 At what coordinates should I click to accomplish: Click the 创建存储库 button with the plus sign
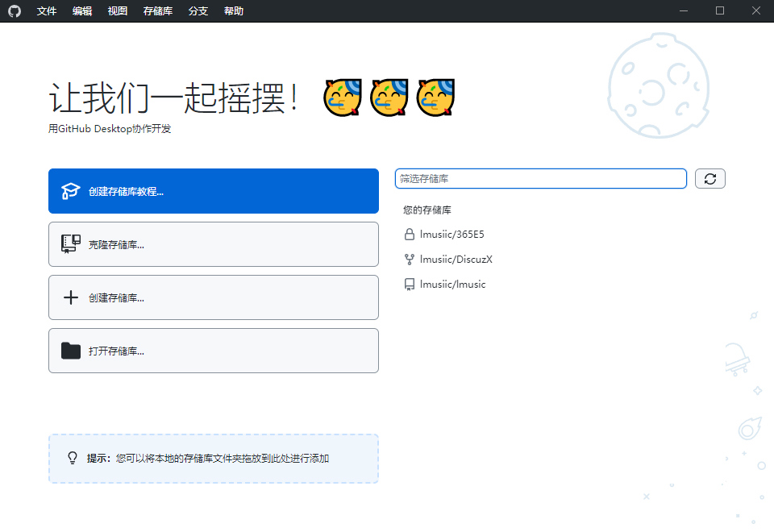[x=213, y=297]
